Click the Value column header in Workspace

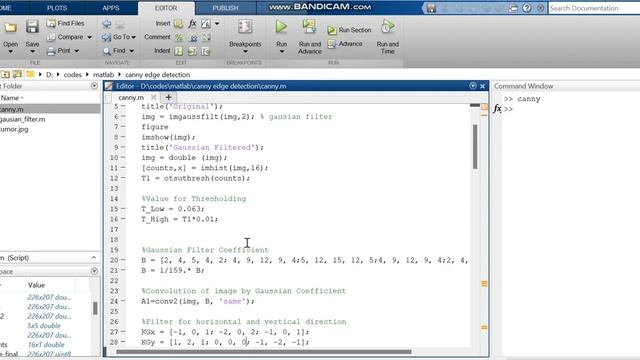click(x=36, y=285)
